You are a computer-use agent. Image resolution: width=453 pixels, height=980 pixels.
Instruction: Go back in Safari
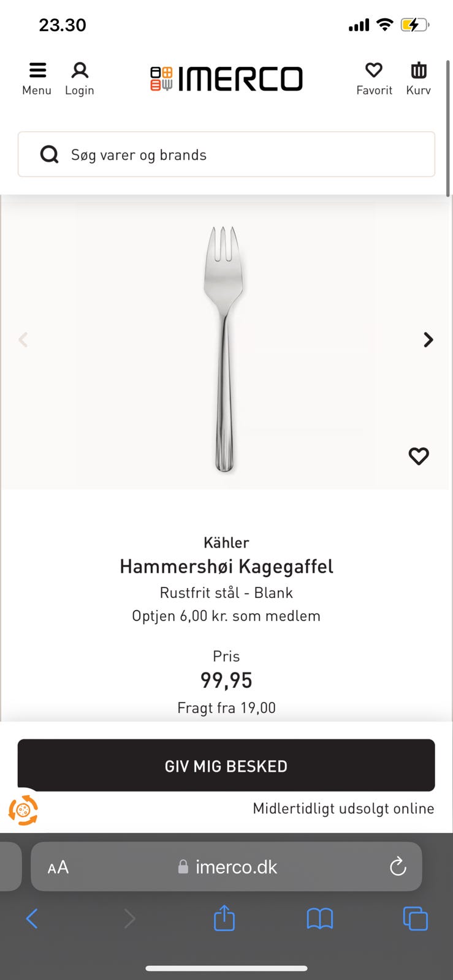click(x=32, y=918)
